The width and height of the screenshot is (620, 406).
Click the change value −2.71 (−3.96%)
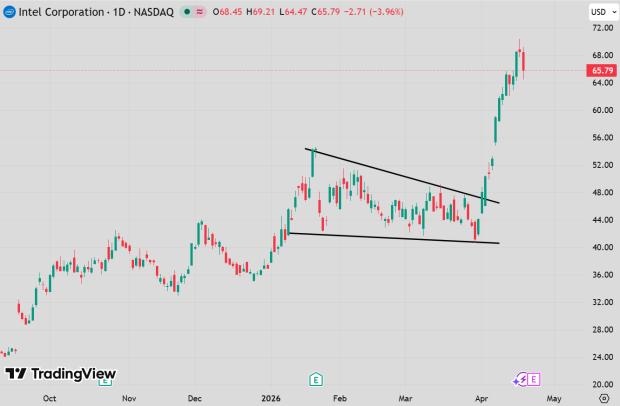click(374, 12)
